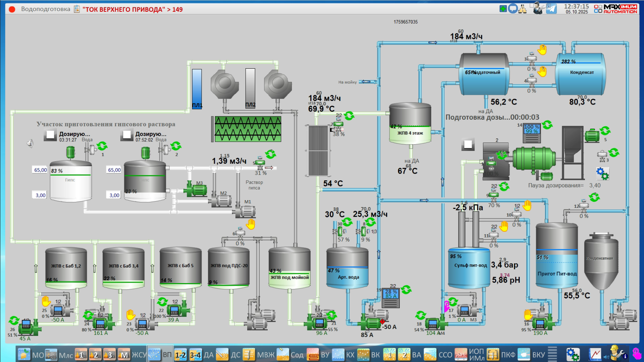Click the ПЛ1 blue level bar
644x362 pixels.
tap(197, 89)
